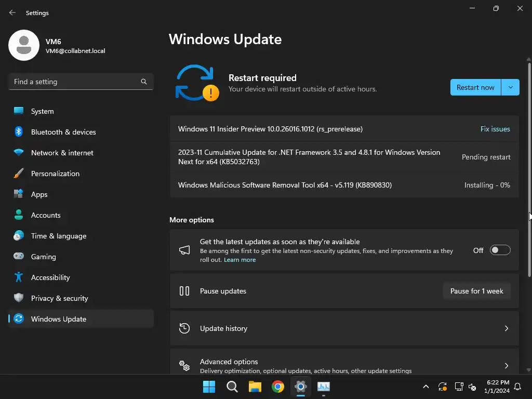Select Accounts in the sidebar
Viewport: 532px width, 399px height.
tap(81, 215)
